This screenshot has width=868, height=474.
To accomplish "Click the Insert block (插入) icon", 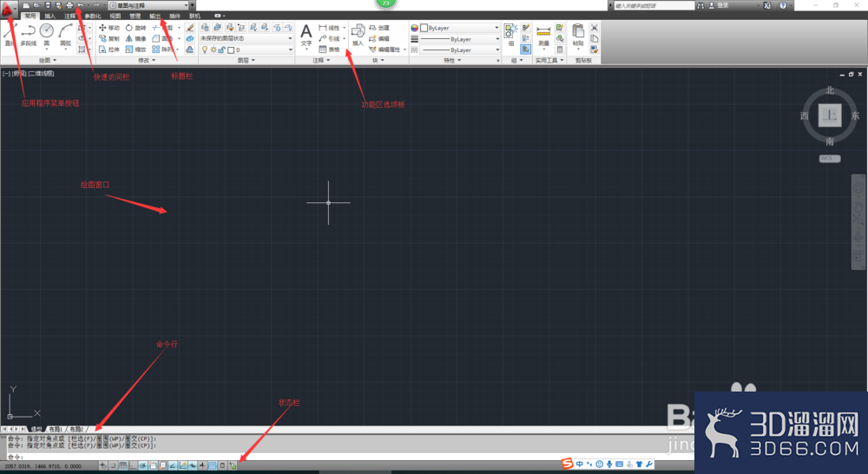I will point(358,35).
